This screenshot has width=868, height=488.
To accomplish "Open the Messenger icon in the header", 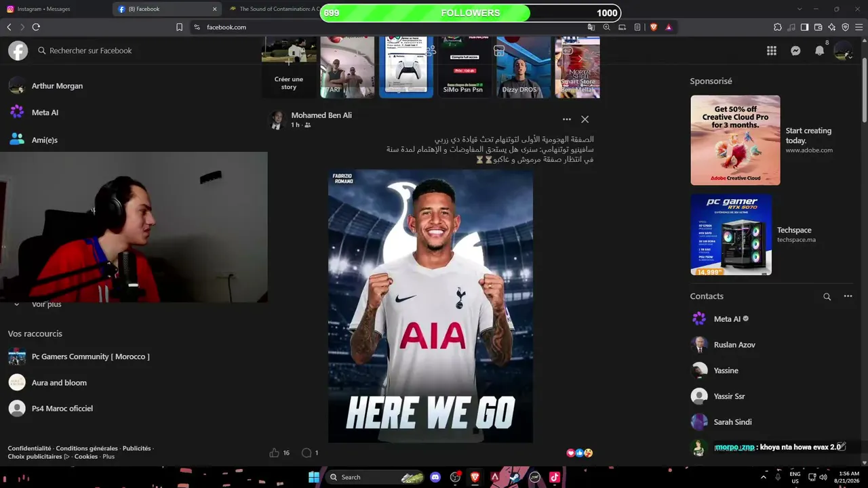I will pyautogui.click(x=795, y=51).
